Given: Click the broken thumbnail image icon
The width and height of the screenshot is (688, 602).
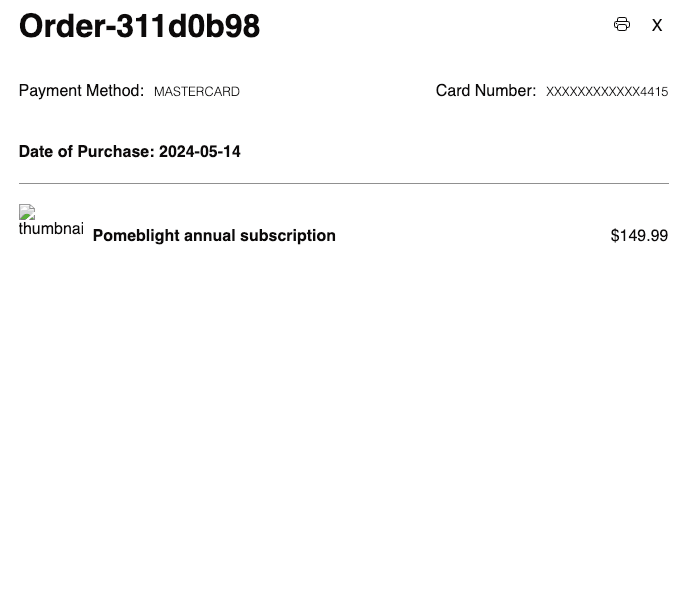Looking at the screenshot, I should 27,212.
